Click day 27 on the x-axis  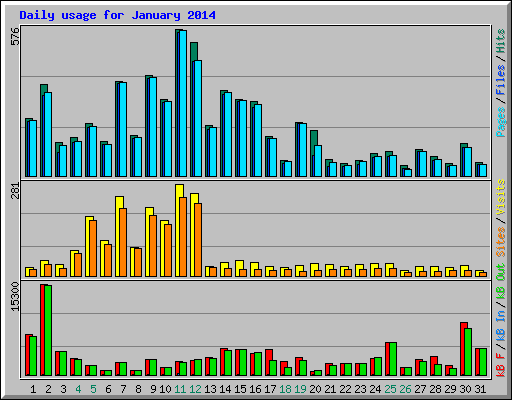point(420,389)
